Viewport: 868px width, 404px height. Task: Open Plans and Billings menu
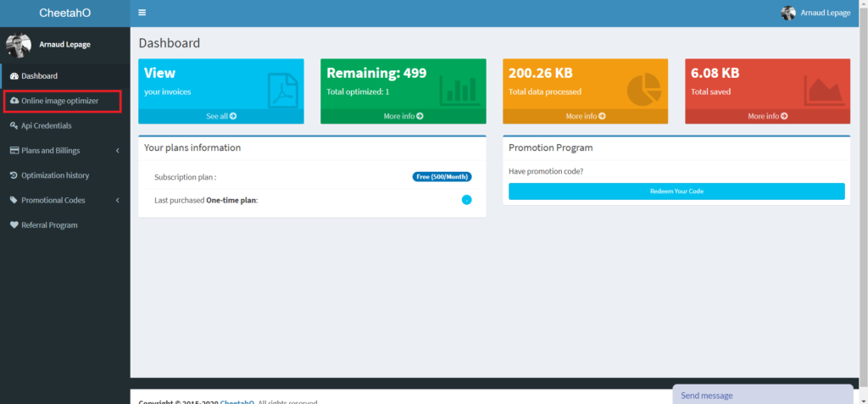(x=65, y=151)
